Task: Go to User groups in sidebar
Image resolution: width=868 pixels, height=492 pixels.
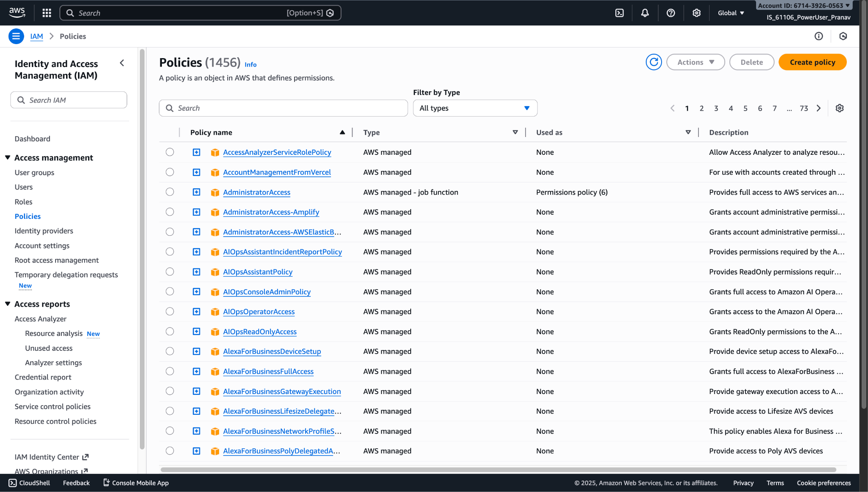Action: [x=34, y=173]
